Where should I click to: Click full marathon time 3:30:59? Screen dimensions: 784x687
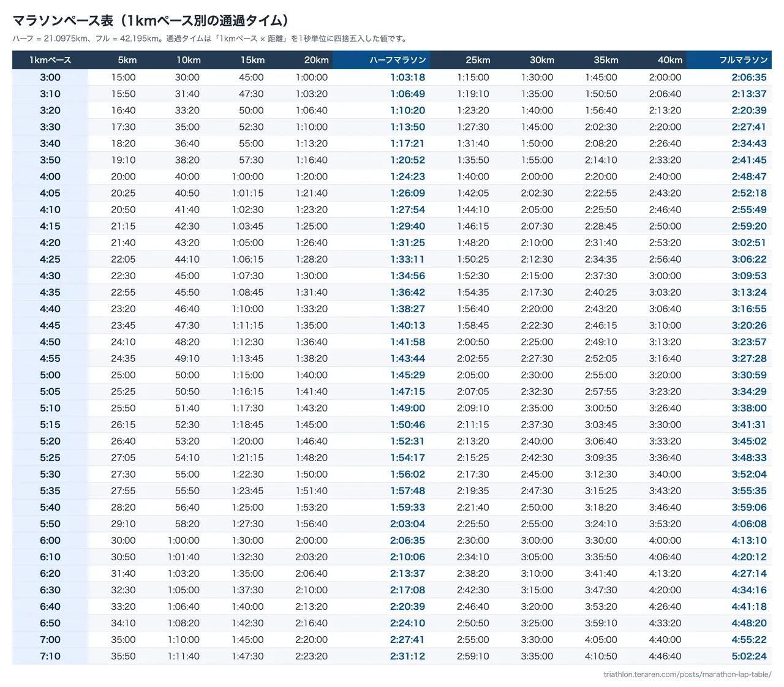coord(748,375)
